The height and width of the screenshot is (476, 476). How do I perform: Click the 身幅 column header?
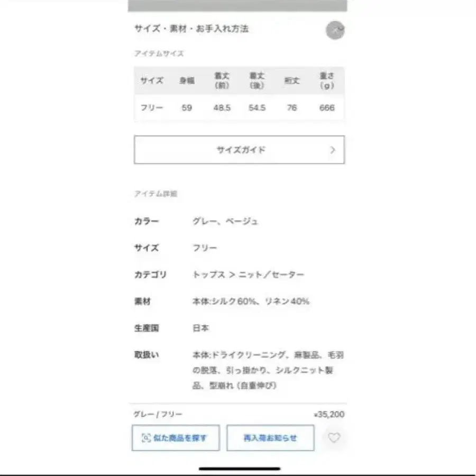(x=187, y=80)
